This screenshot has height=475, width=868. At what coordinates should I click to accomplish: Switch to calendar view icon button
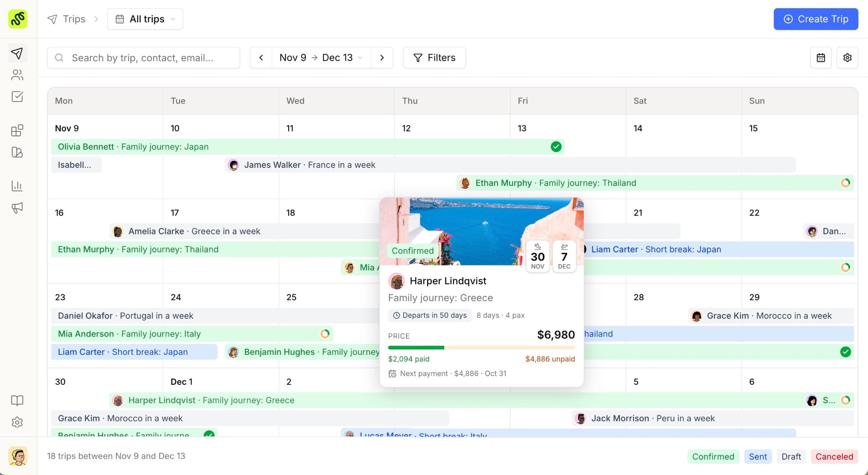821,58
